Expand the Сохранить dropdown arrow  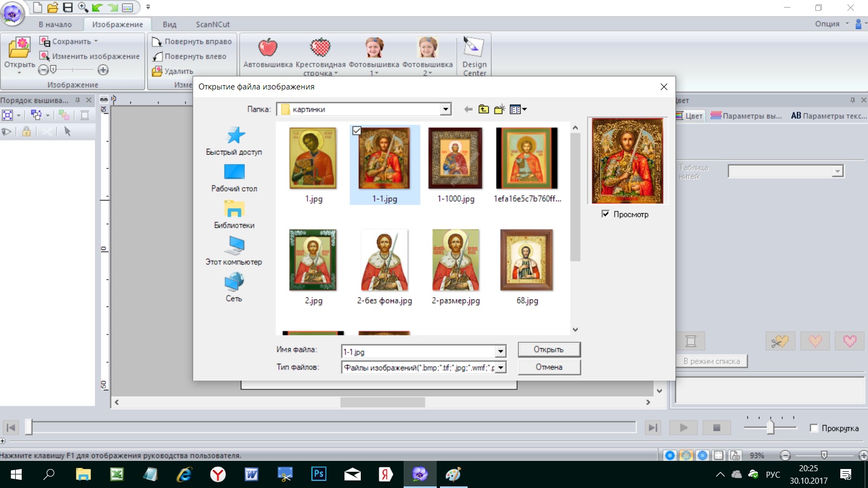click(x=96, y=41)
